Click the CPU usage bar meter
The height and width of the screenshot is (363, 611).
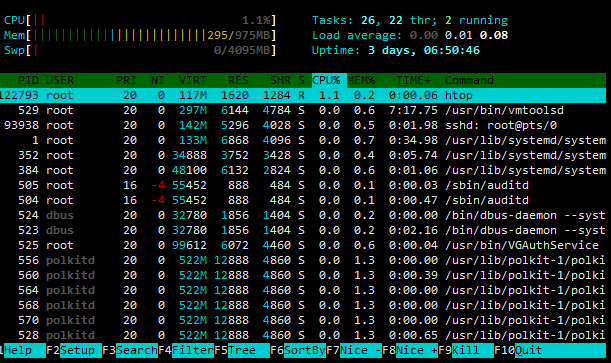tap(140, 20)
